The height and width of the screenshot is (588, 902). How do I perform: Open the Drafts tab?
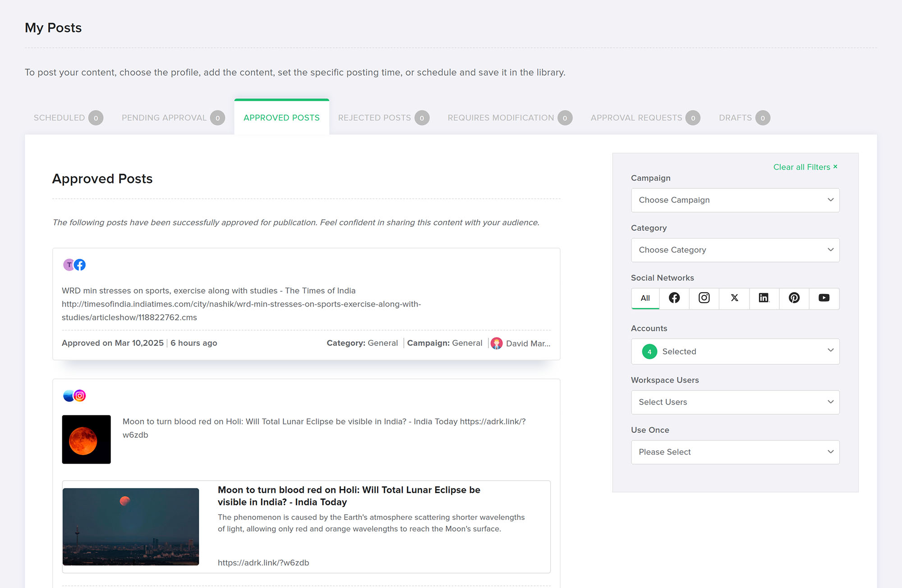coord(735,118)
